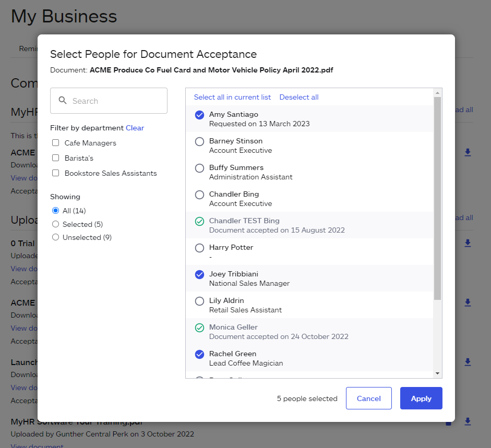
Task: Click the download icon on the ACME row
Action: tap(468, 153)
